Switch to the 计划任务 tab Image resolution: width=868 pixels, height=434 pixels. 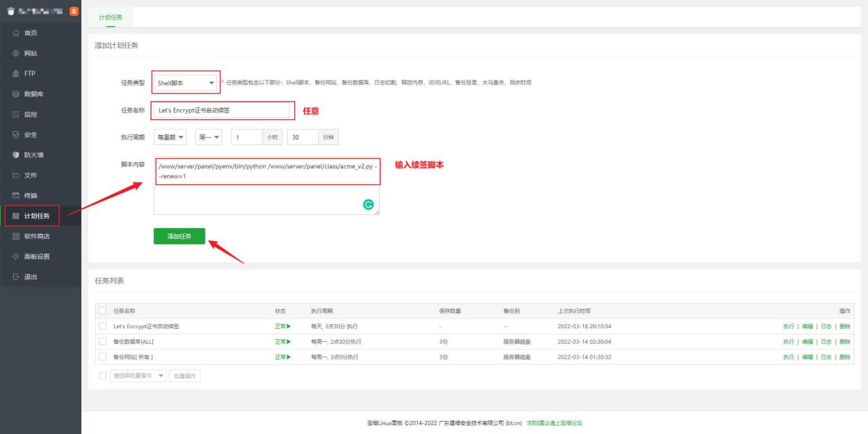click(109, 17)
